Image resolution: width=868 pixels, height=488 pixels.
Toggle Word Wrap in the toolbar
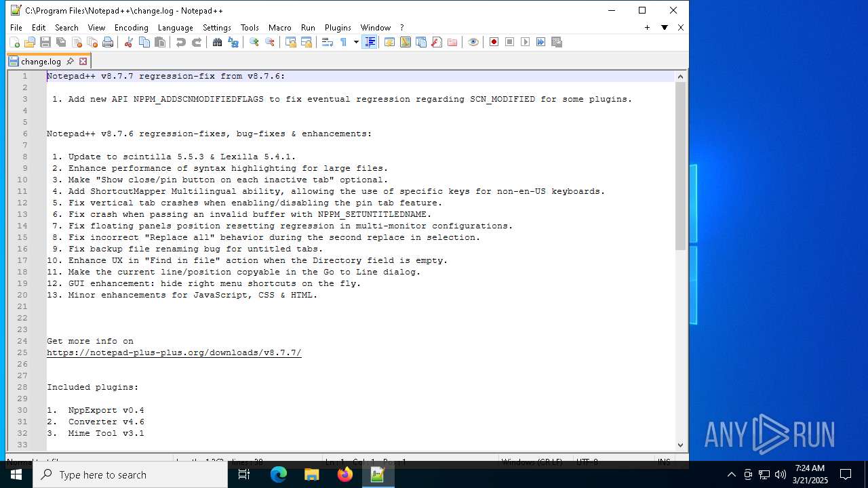coord(327,42)
